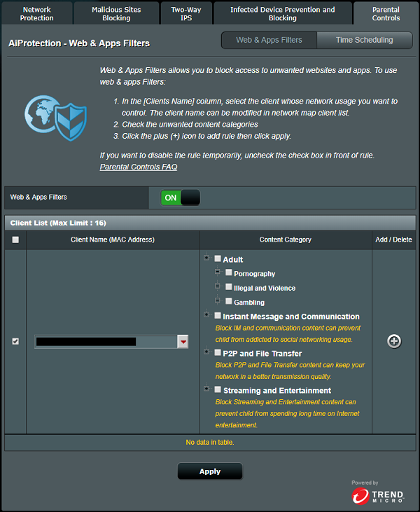Open the Malicious Sites Blocking tab
Viewport: 420px width, 512px height.
(116, 14)
